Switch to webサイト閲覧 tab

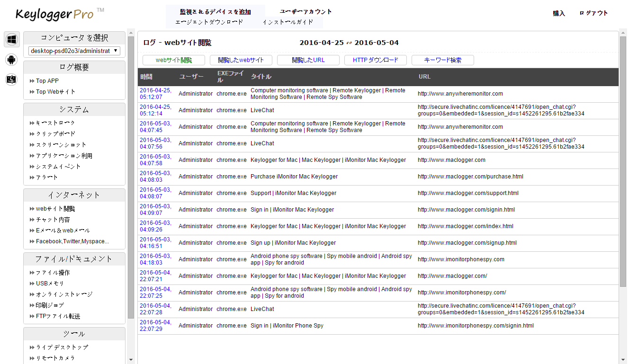[174, 60]
